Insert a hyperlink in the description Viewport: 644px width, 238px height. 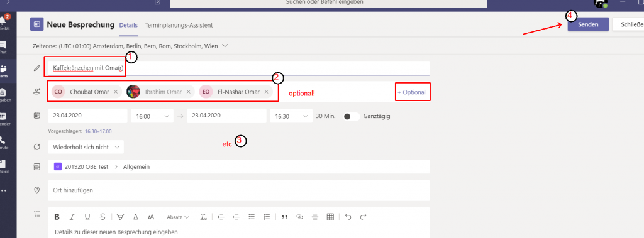click(x=300, y=217)
